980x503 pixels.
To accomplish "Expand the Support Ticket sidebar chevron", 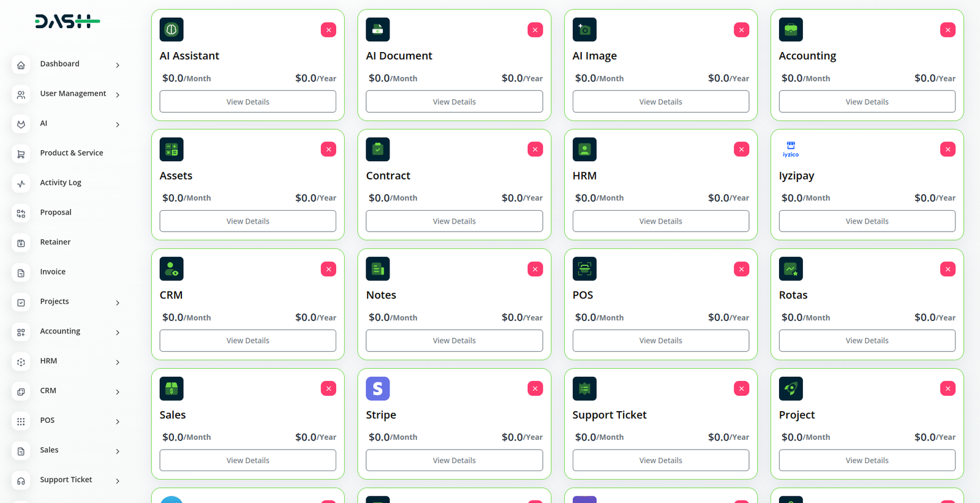I will point(118,481).
